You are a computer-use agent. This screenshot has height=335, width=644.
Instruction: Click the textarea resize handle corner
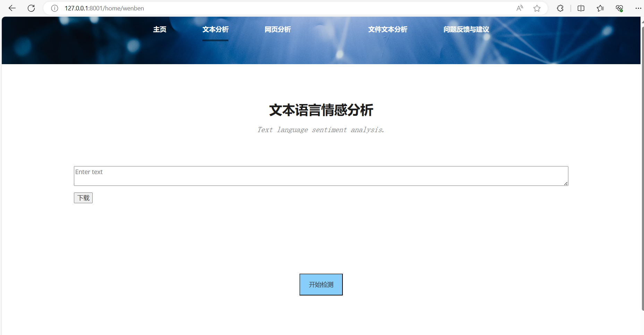[566, 183]
